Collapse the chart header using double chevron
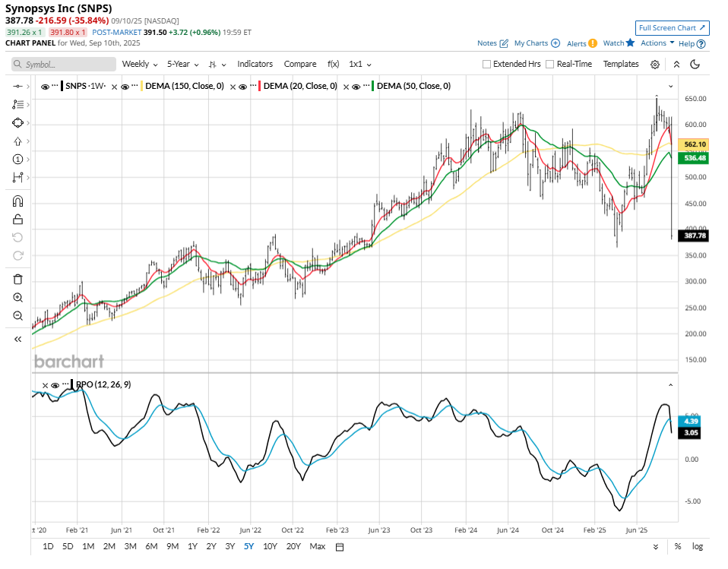This screenshot has height=569, width=728. 676,65
